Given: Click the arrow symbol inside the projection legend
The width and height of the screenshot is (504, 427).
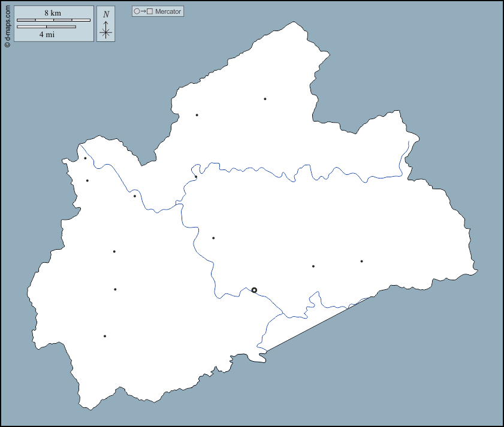Looking at the screenshot, I should pyautogui.click(x=144, y=11).
